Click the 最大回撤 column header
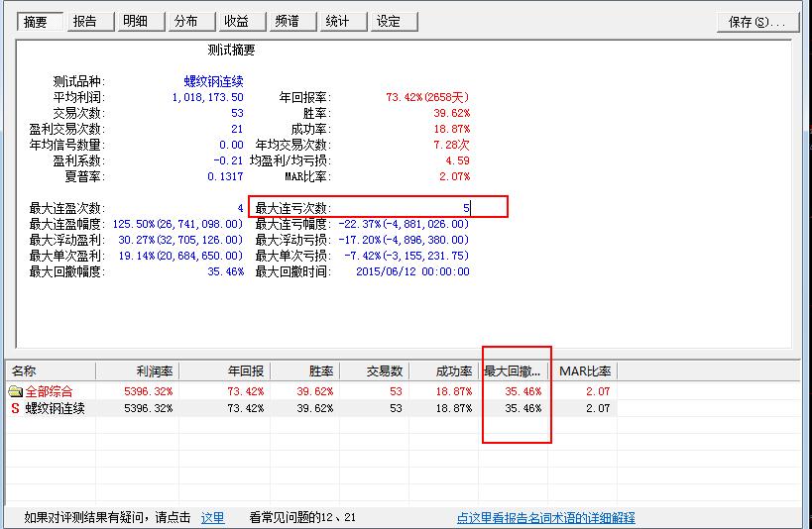 (x=514, y=371)
